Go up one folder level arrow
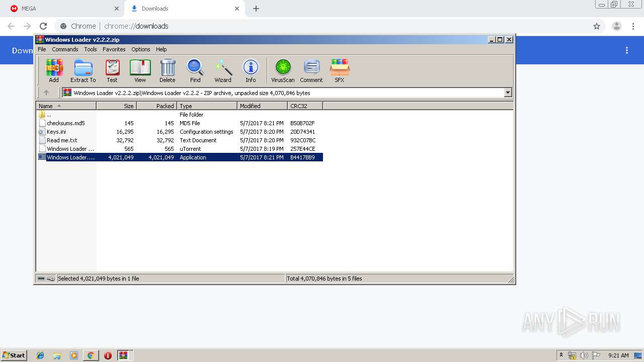This screenshot has width=644, height=362. click(46, 93)
